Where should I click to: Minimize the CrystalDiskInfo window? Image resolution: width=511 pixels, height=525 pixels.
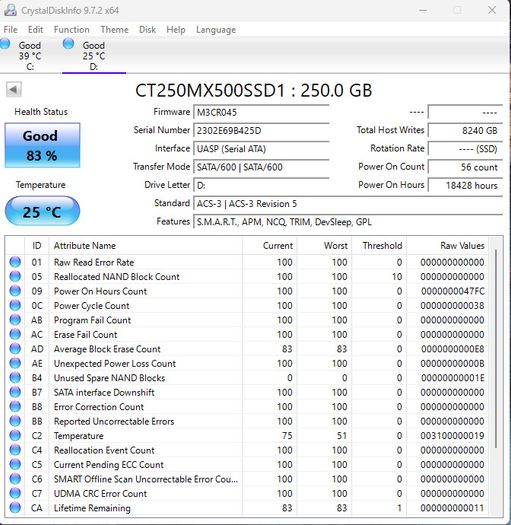pyautogui.click(x=423, y=10)
